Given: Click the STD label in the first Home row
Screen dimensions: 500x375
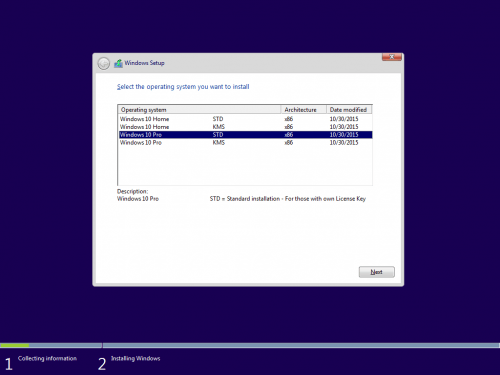Looking at the screenshot, I should pyautogui.click(x=218, y=119).
